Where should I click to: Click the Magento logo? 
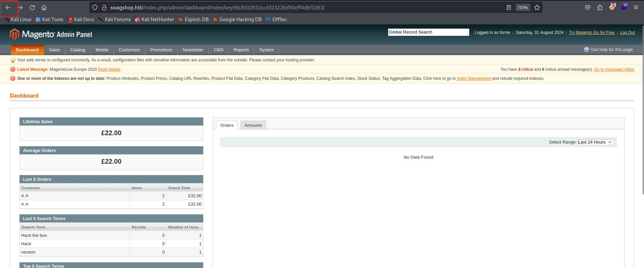[51, 34]
